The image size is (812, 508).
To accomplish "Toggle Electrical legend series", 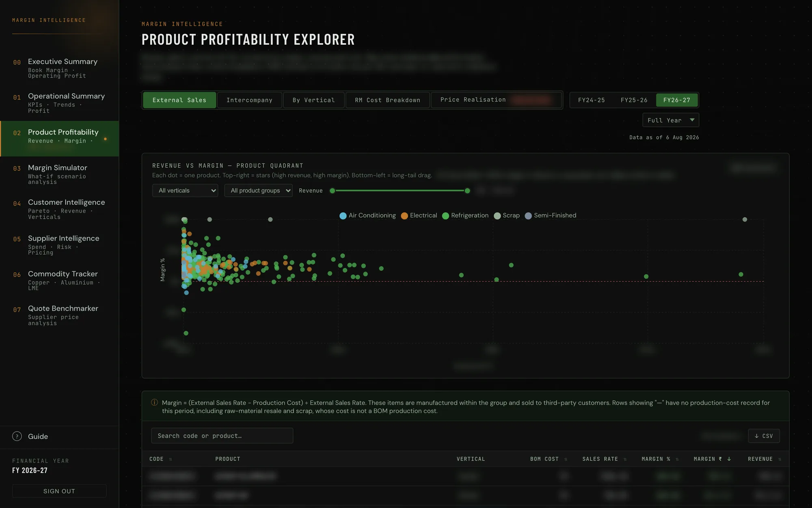I will click(419, 215).
